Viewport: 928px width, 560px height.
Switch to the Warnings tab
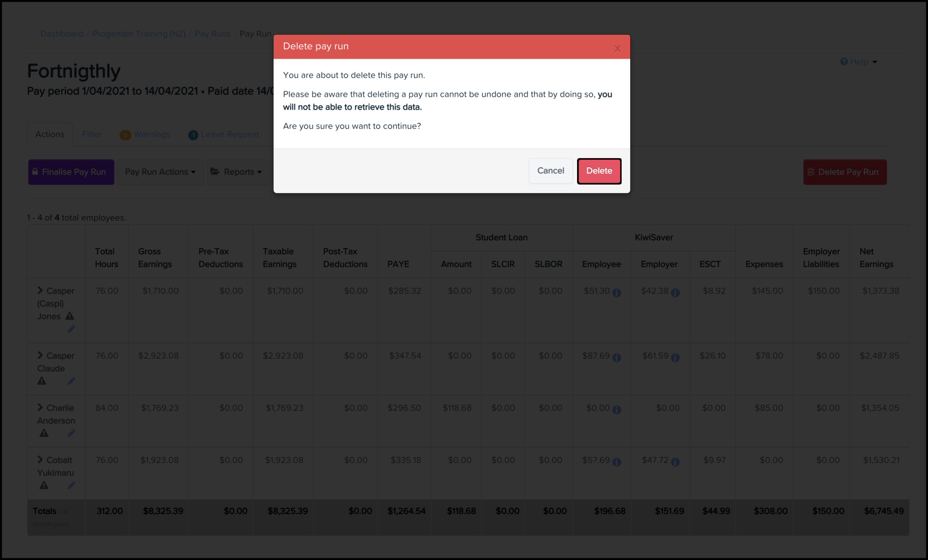145,134
